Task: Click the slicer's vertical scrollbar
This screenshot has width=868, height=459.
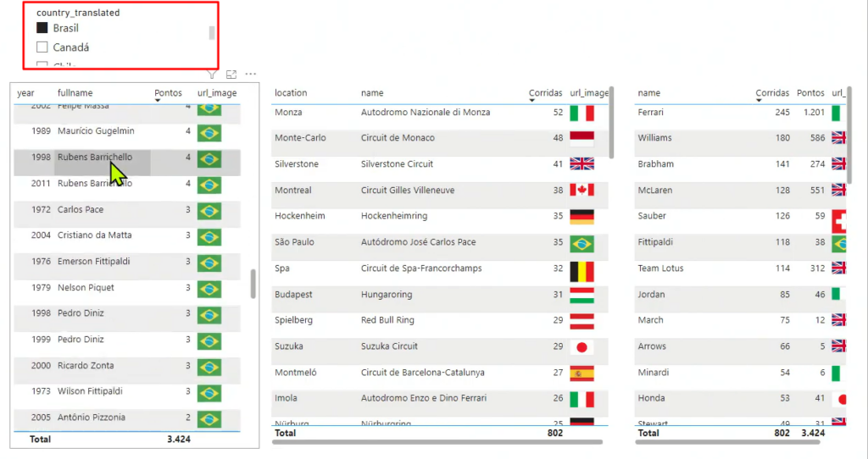Action: tap(212, 33)
